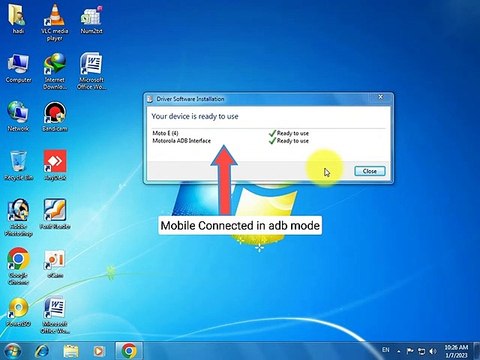
Task: Launch Internet Download Manager shortcut
Action: coord(55,71)
